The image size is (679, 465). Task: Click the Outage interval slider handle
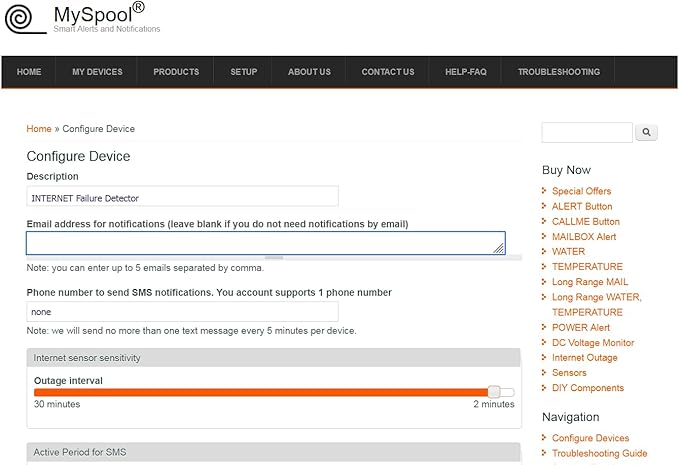click(x=494, y=392)
